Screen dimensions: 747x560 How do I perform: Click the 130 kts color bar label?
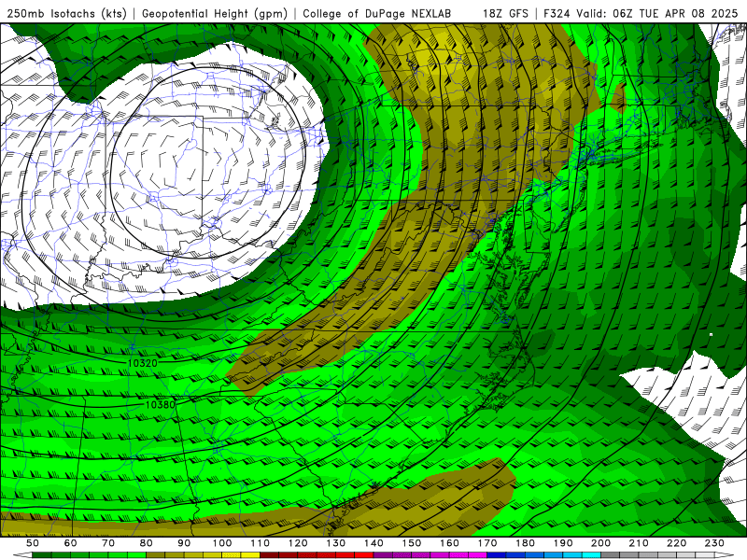click(x=336, y=543)
